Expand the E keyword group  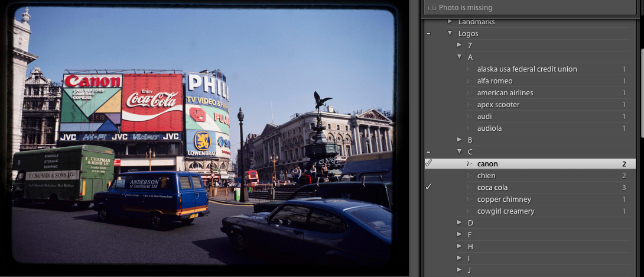[x=460, y=234]
